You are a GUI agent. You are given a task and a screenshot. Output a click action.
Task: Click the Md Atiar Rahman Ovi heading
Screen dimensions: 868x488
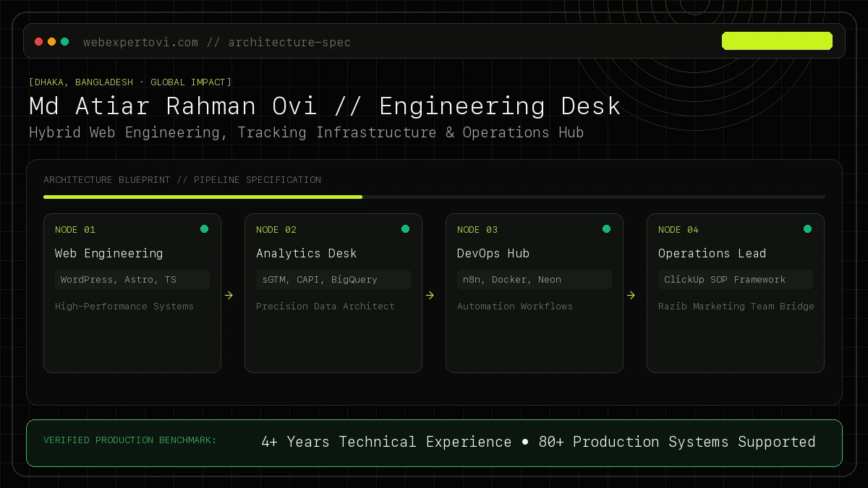[x=325, y=106]
